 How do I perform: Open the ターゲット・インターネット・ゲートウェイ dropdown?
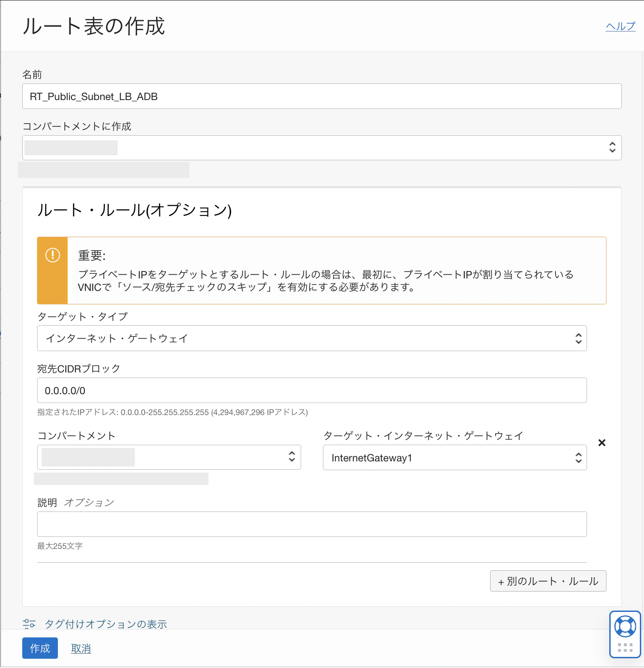pyautogui.click(x=455, y=458)
